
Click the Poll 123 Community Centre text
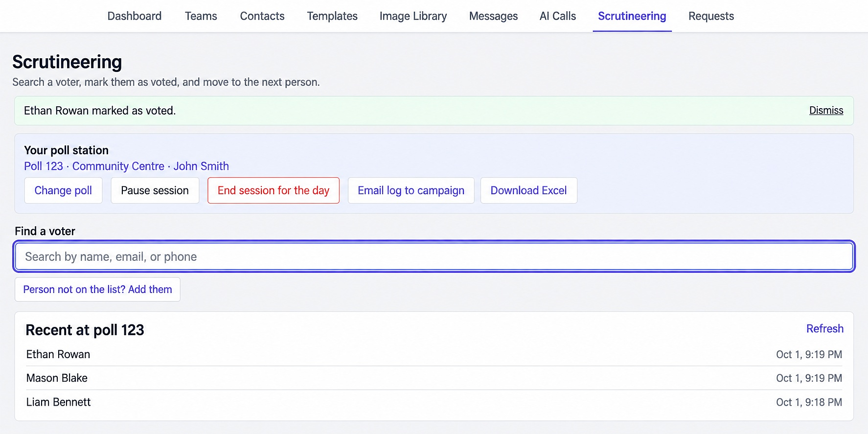pos(126,166)
